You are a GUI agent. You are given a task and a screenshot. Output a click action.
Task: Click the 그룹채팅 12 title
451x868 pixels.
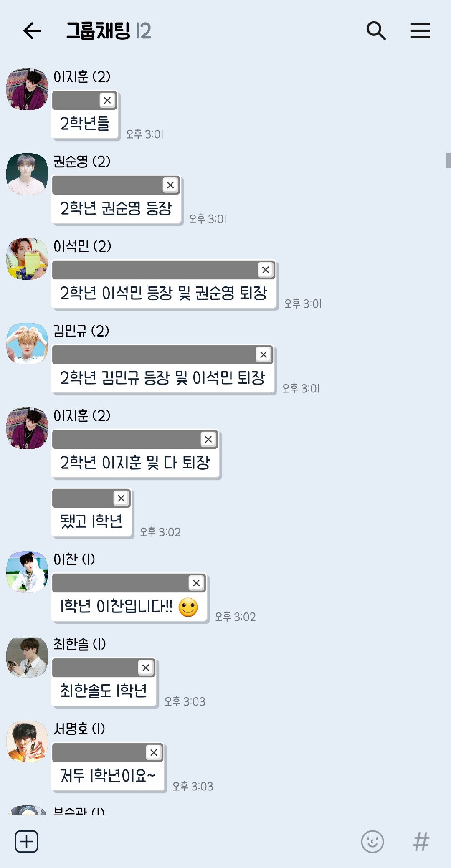tap(109, 31)
